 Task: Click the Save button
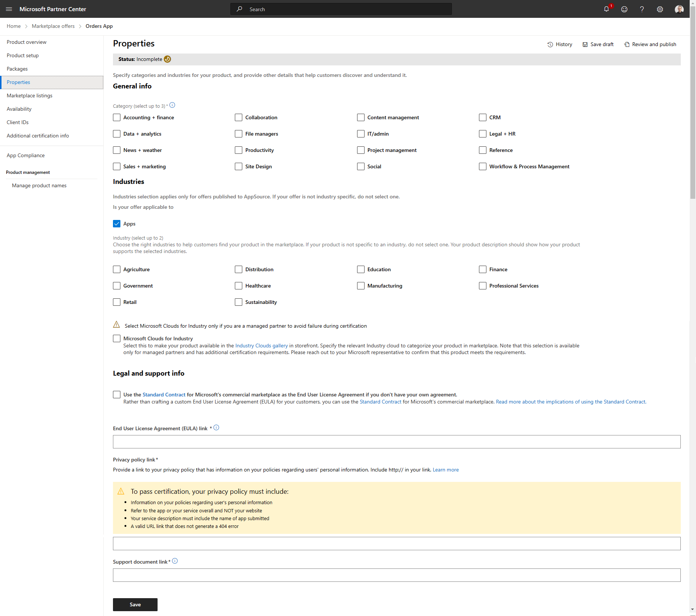[x=135, y=604]
